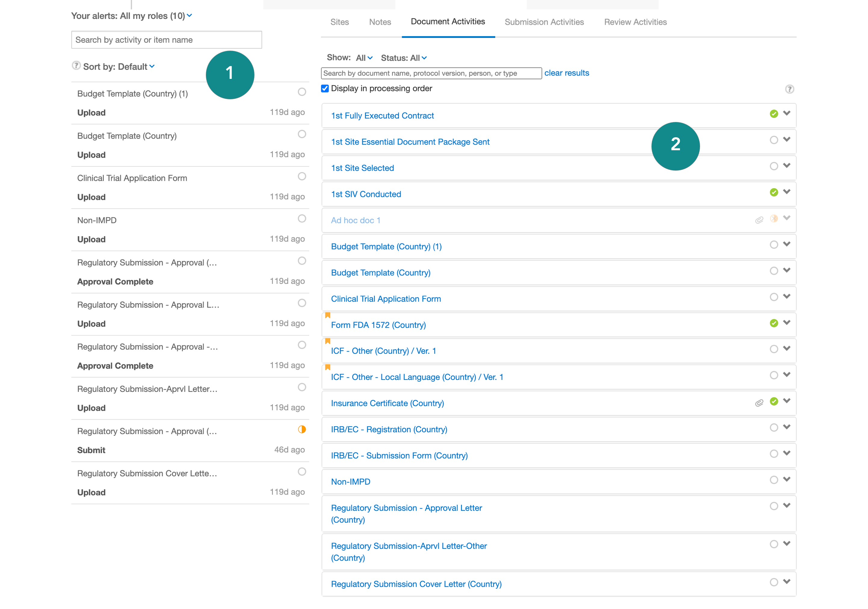
Task: Select status circle for 1st Site Selected row
Action: coord(774,166)
